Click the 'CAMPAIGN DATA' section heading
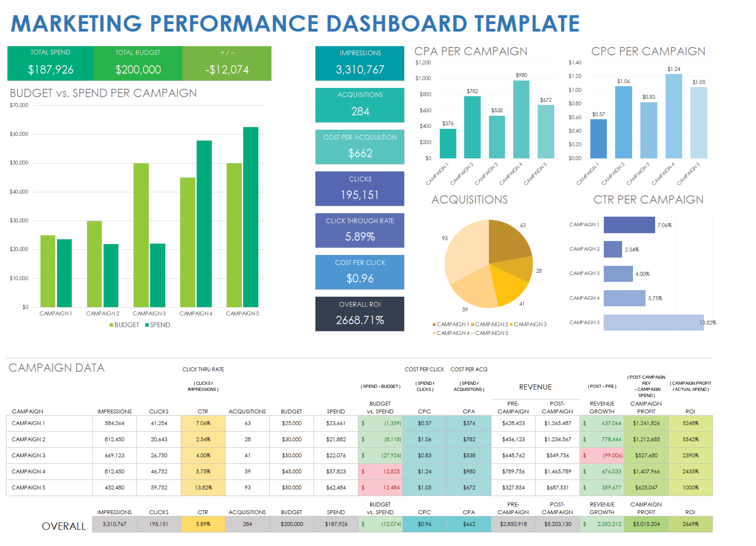Image resolution: width=756 pixels, height=546 pixels. (x=57, y=368)
